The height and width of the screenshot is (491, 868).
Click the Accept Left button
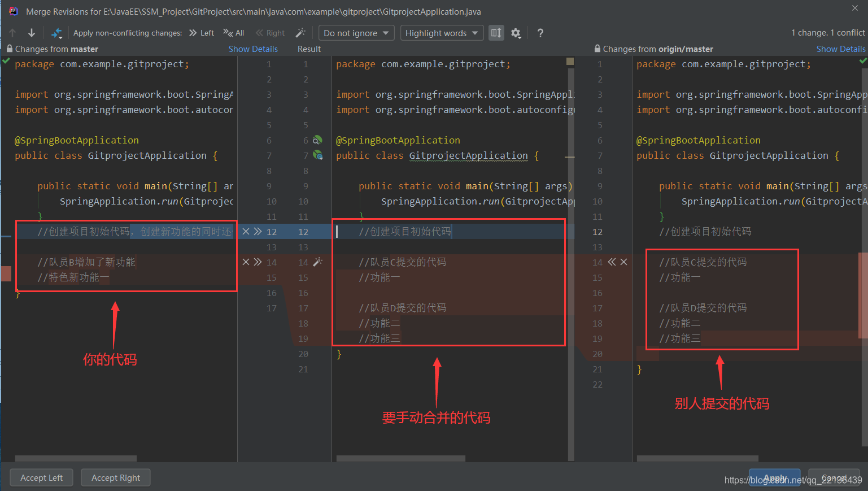point(41,477)
